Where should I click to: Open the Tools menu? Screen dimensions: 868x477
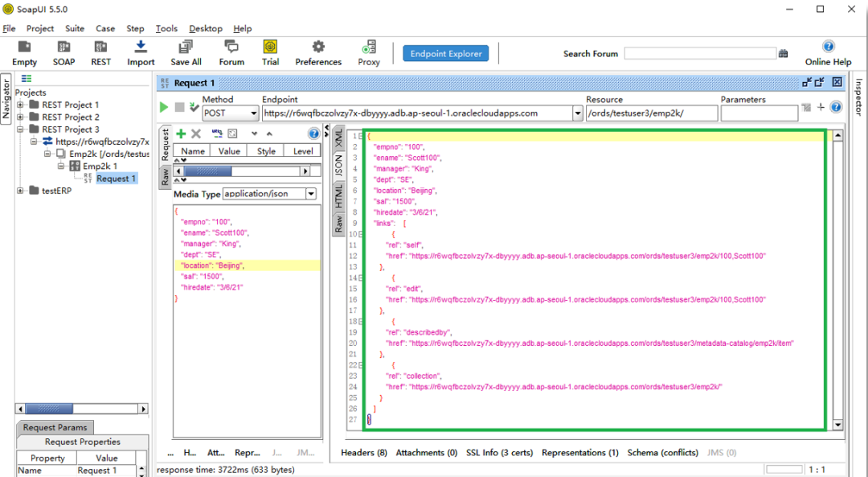coord(166,28)
